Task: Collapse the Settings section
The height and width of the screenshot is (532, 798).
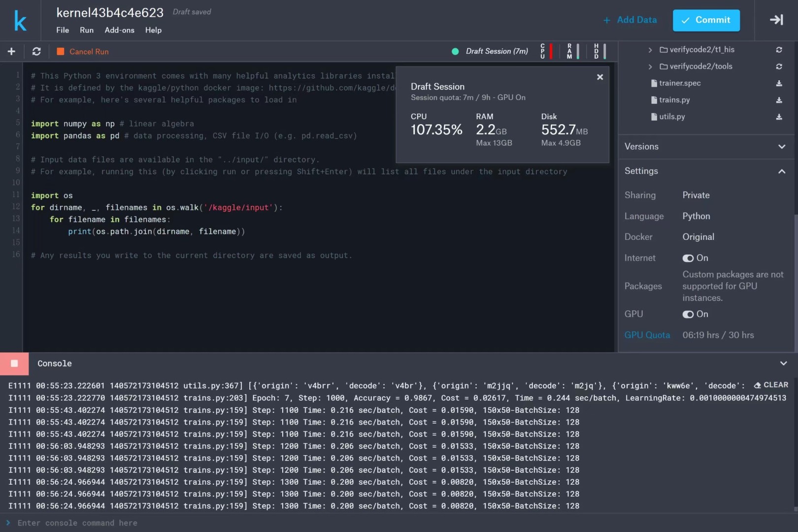Action: click(781, 171)
